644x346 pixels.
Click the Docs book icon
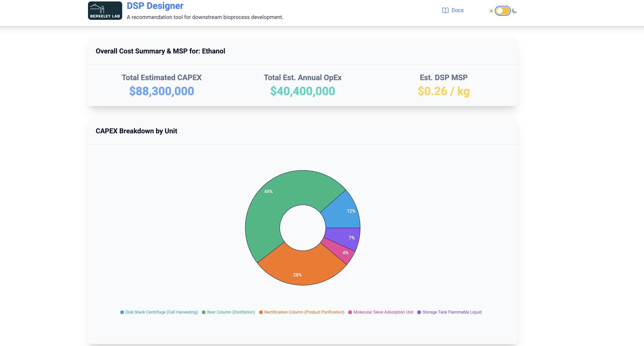(445, 11)
